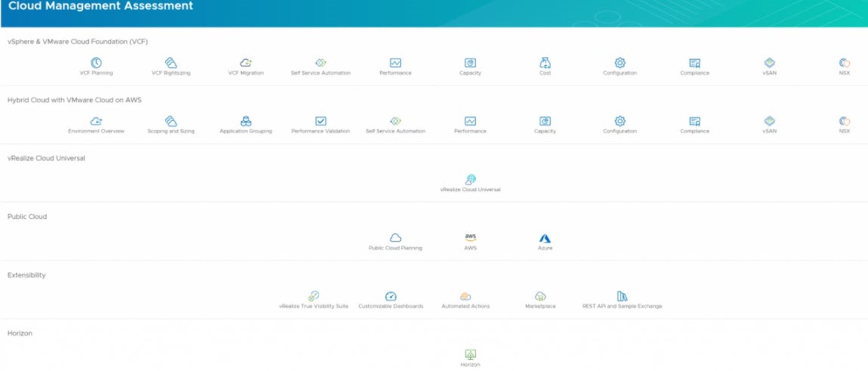Screen dimensions: 868x371
Task: Open VCF Planning icon
Action: click(96, 63)
